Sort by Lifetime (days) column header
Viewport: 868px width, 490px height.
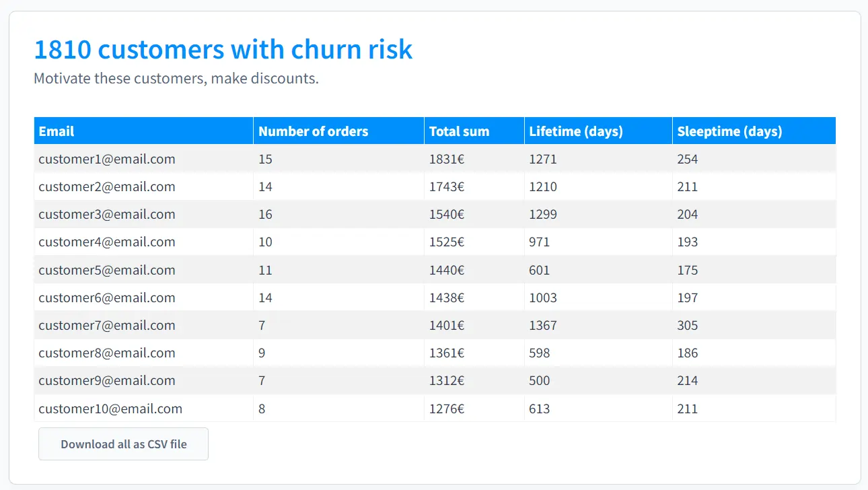(598, 131)
